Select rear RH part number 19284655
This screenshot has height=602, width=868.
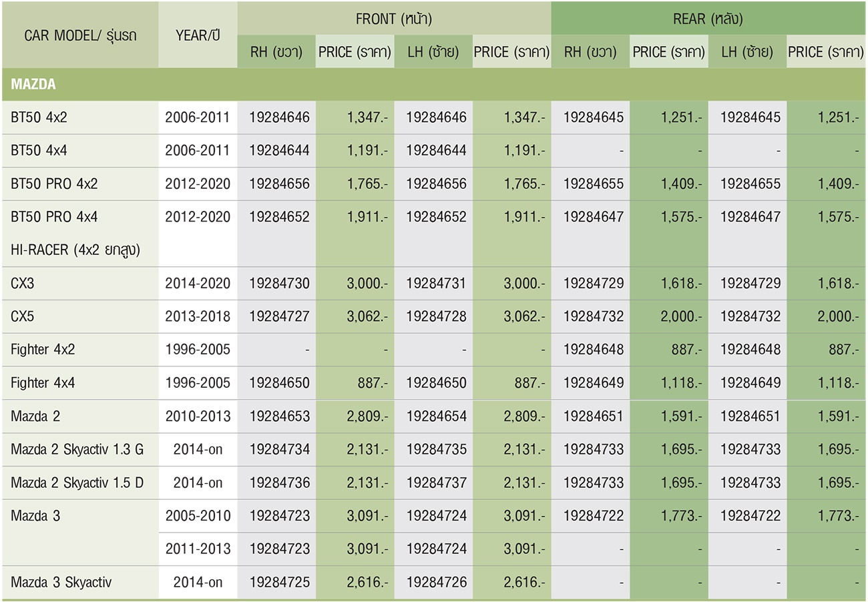(x=594, y=184)
